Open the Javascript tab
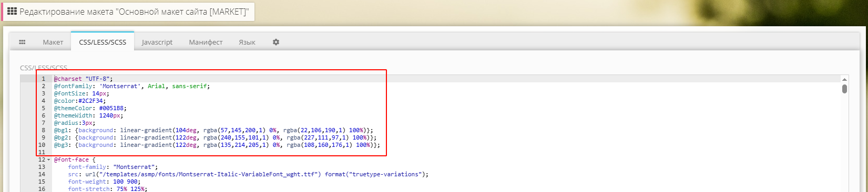The height and width of the screenshot is (192, 868). click(x=157, y=42)
